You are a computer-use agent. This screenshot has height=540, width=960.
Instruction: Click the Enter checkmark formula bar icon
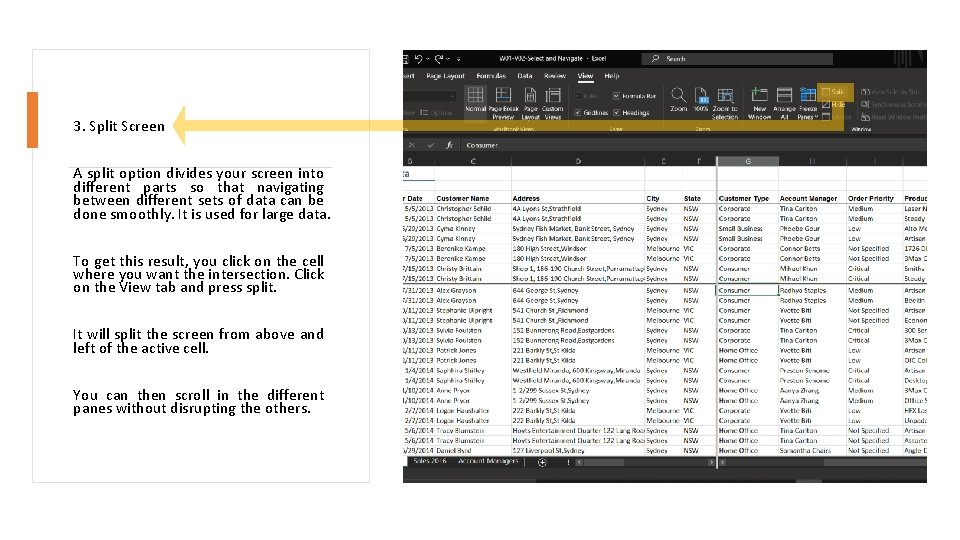pyautogui.click(x=431, y=145)
